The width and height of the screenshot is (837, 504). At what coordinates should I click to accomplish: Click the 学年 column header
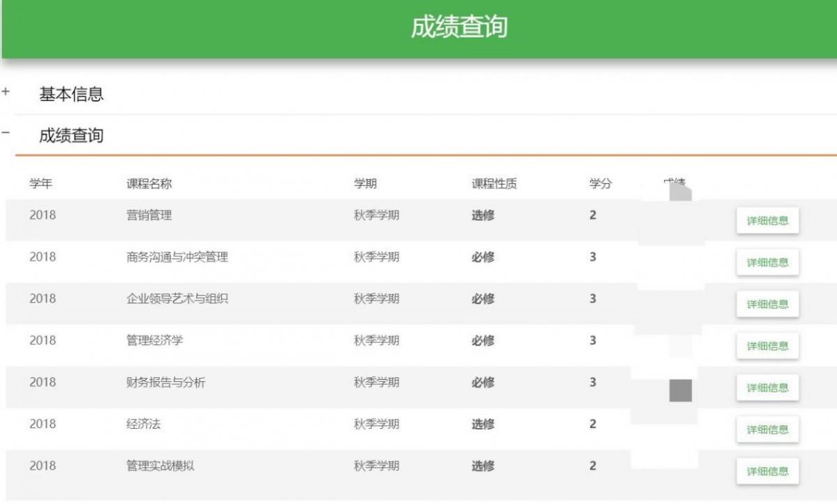coord(40,184)
